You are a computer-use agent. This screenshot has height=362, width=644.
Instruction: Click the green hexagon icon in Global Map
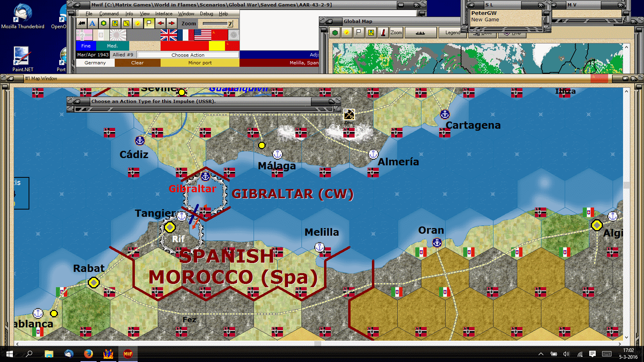pyautogui.click(x=335, y=33)
